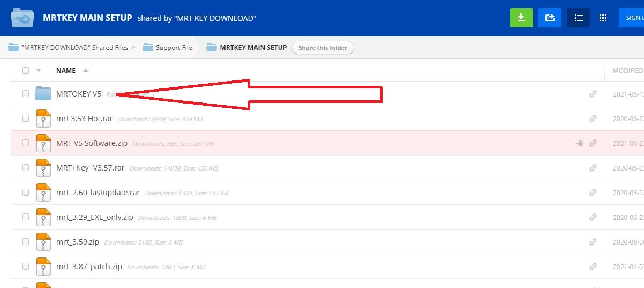Screen dimensions: 644x288
Task: Open the selection dropdown arrow in header
Action: point(39,70)
